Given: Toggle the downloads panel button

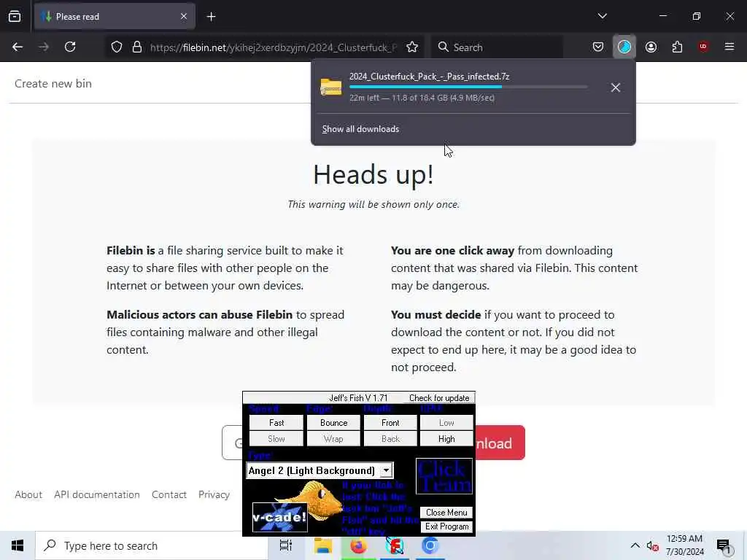Looking at the screenshot, I should coord(624,47).
